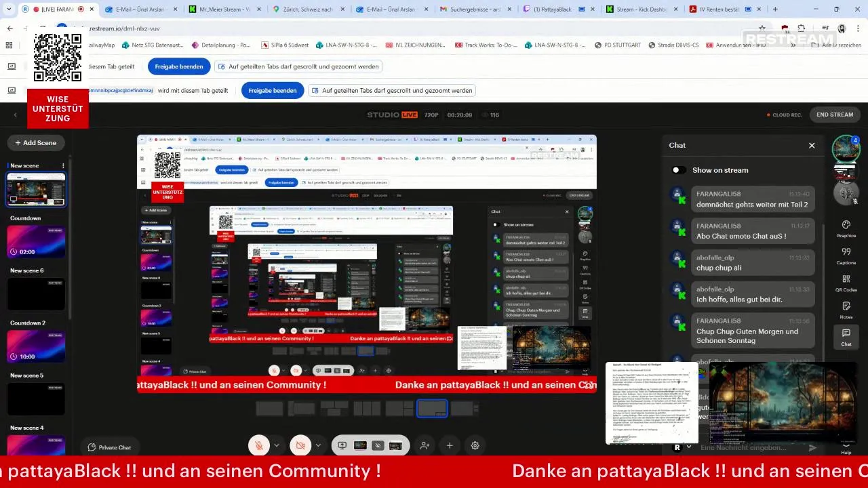The image size is (868, 488).
Task: Turn on the camera button
Action: [300, 445]
